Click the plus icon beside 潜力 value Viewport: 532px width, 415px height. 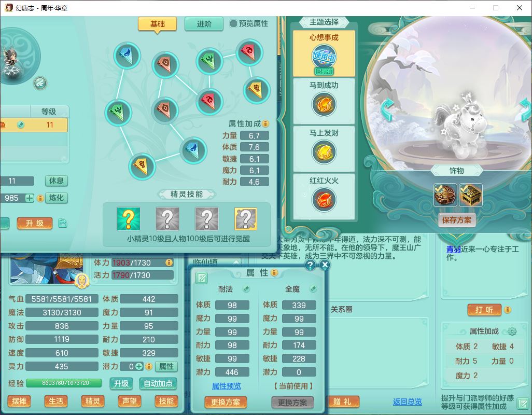pos(139,366)
